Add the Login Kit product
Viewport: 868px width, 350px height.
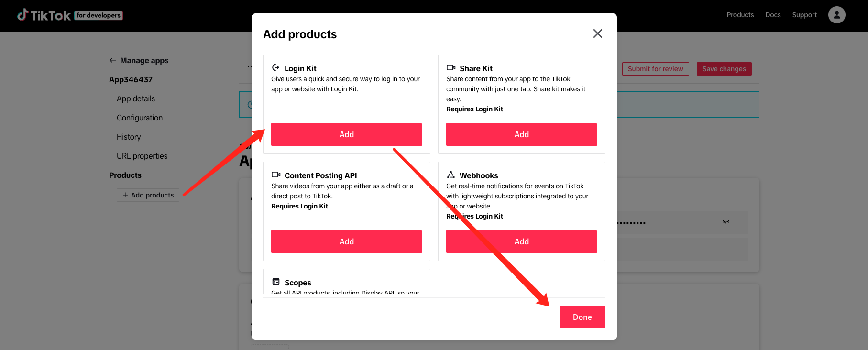click(x=346, y=134)
